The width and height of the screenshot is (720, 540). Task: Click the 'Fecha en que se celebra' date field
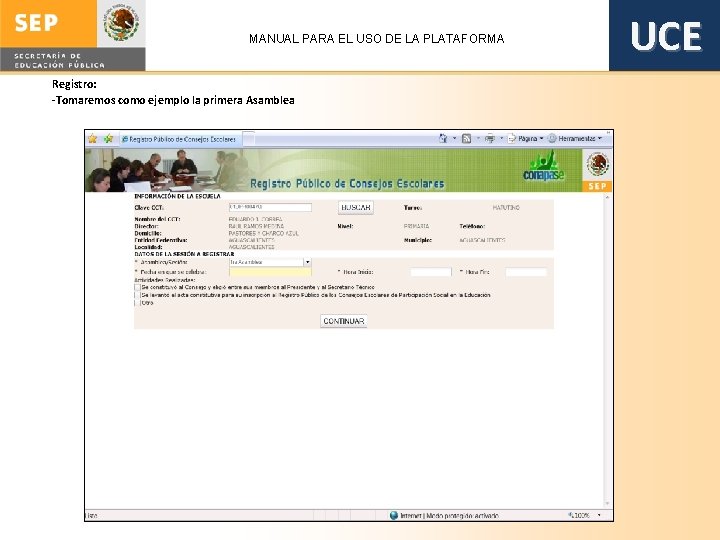point(270,272)
